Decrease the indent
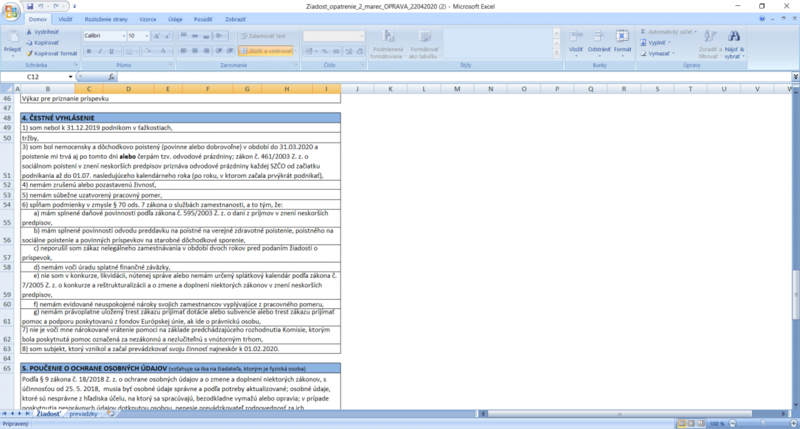Image resolution: width=800 pixels, height=429 pixels. tap(219, 51)
